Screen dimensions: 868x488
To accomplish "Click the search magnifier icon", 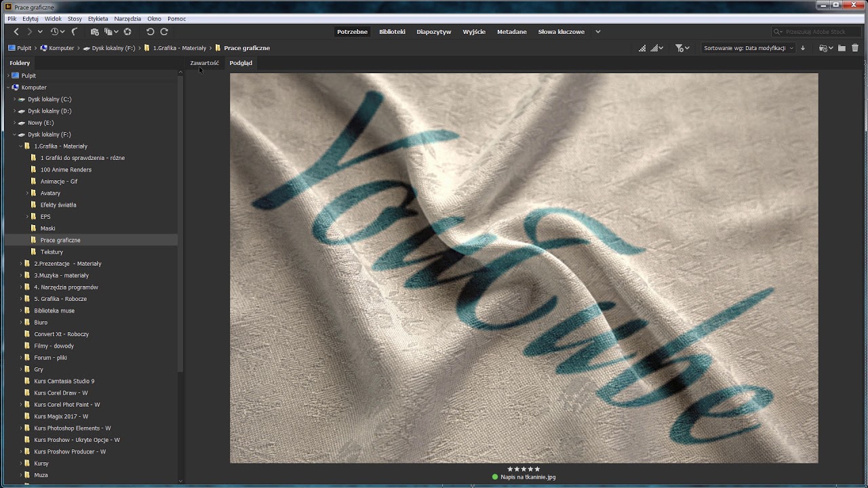I will [x=778, y=32].
